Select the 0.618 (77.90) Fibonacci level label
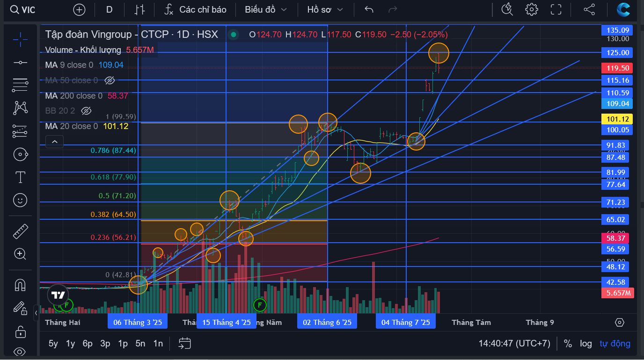This screenshot has width=644, height=360. 113,177
